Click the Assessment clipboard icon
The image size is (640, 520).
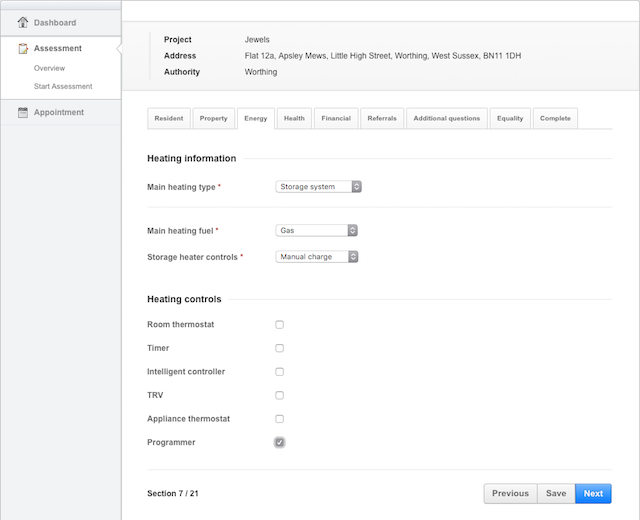23,48
